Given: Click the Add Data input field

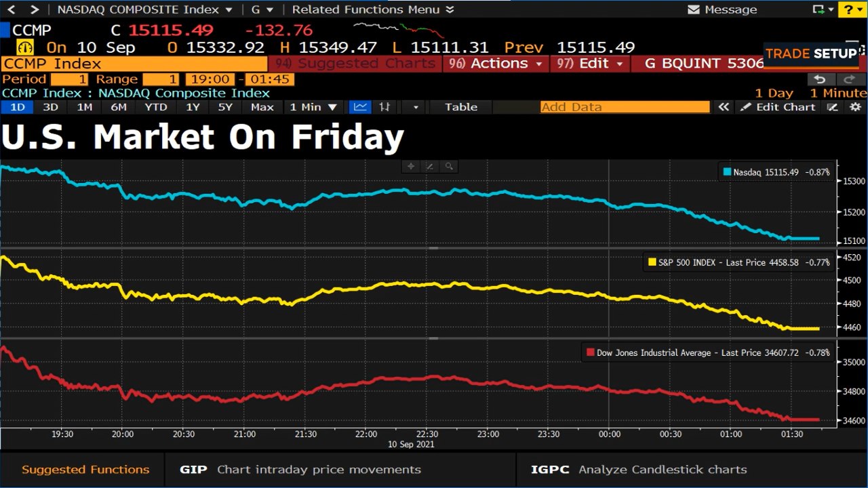Looking at the screenshot, I should point(625,107).
